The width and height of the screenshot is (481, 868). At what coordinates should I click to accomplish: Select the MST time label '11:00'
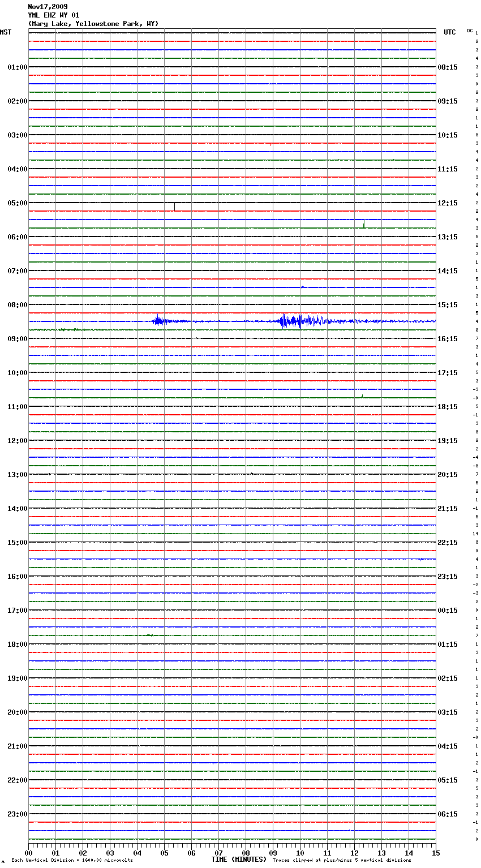(x=18, y=407)
